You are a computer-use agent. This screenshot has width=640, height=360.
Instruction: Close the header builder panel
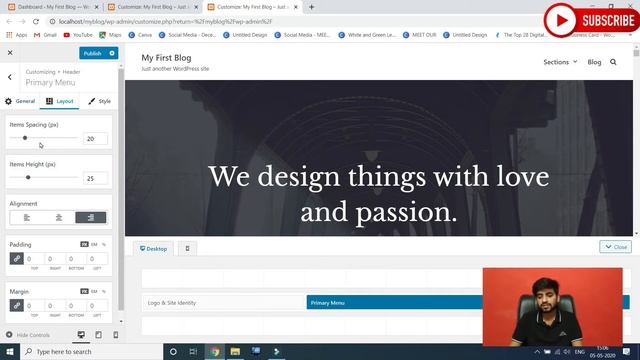[x=616, y=247]
